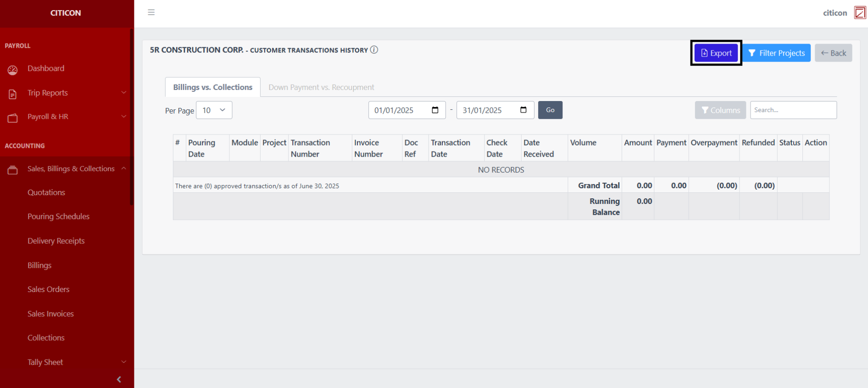Open the Per Page dropdown
The height and width of the screenshot is (388, 868).
(214, 110)
